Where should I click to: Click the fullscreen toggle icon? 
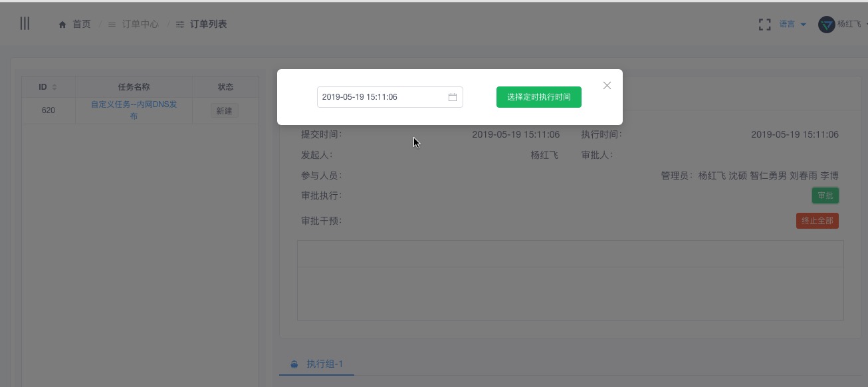click(765, 25)
